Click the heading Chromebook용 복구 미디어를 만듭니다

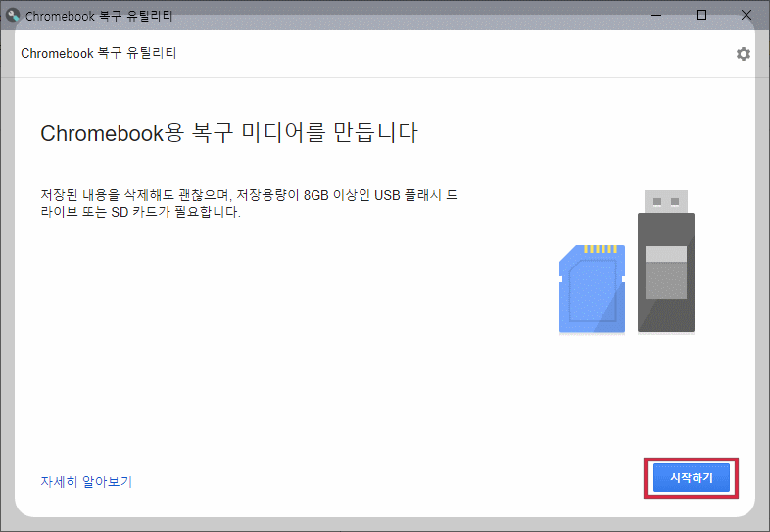pos(229,133)
